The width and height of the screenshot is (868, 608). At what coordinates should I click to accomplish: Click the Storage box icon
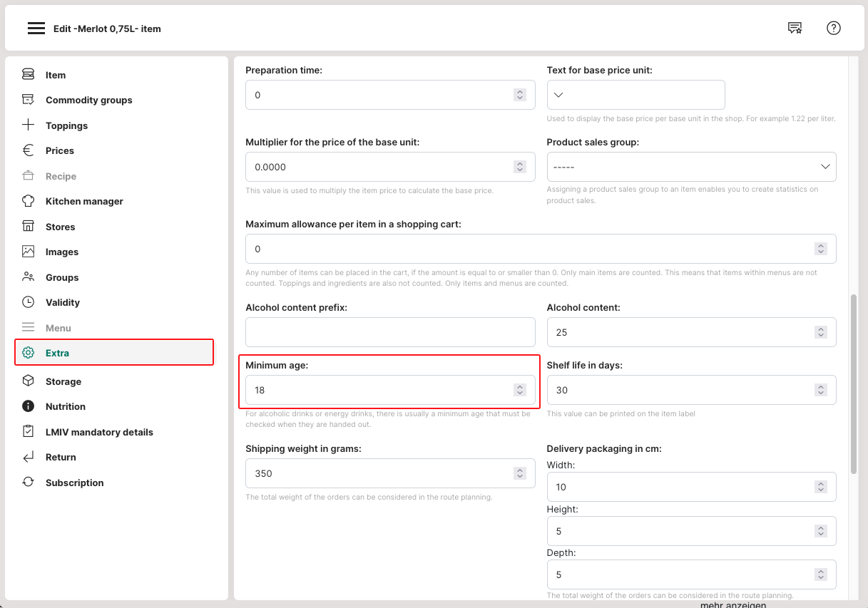28,381
